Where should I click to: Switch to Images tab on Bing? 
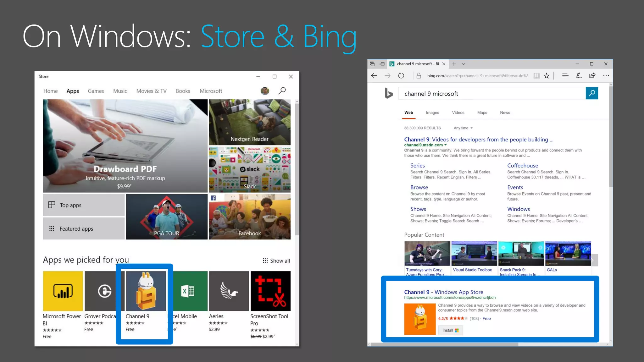click(432, 112)
